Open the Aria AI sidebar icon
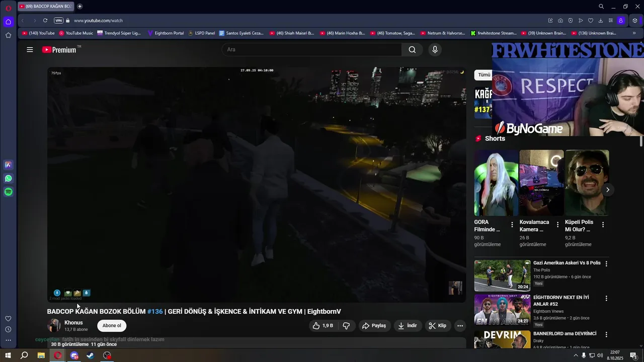The image size is (644, 362). pyautogui.click(x=8, y=165)
